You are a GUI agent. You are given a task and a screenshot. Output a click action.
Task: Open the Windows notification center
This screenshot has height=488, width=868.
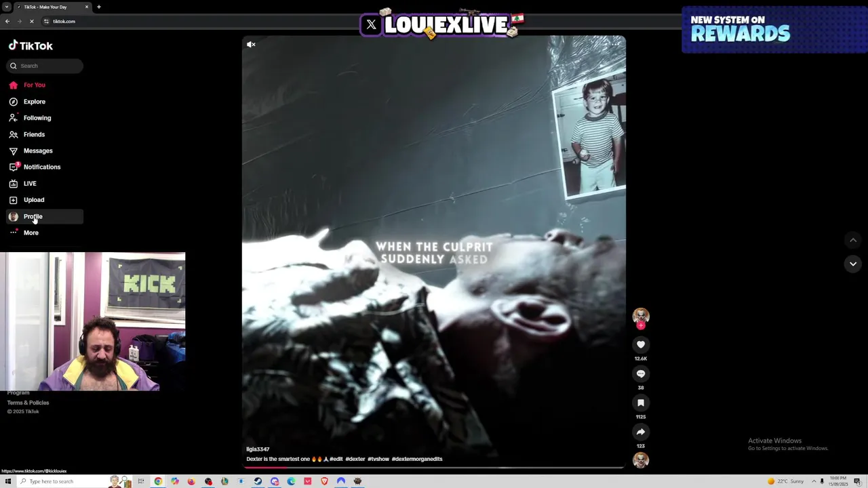(857, 481)
